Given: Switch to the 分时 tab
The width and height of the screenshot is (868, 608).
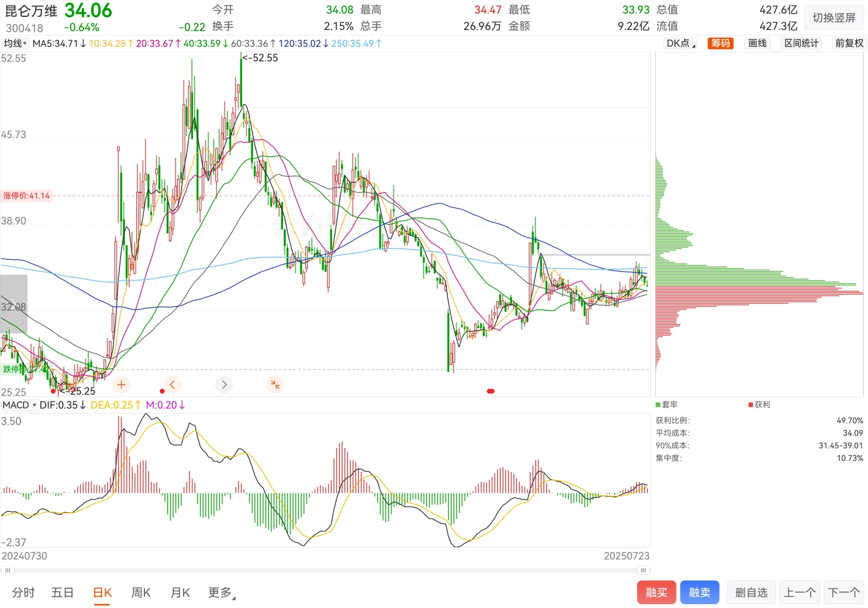Looking at the screenshot, I should (x=23, y=592).
